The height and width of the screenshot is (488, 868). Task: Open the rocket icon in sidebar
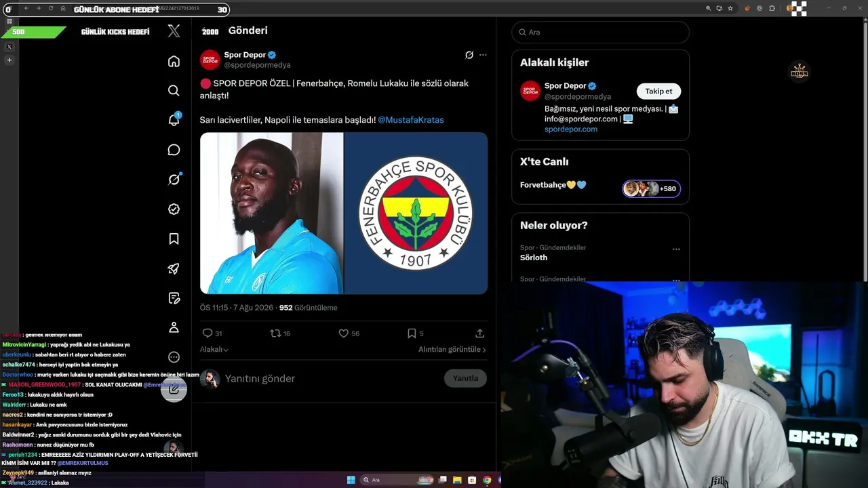[174, 268]
